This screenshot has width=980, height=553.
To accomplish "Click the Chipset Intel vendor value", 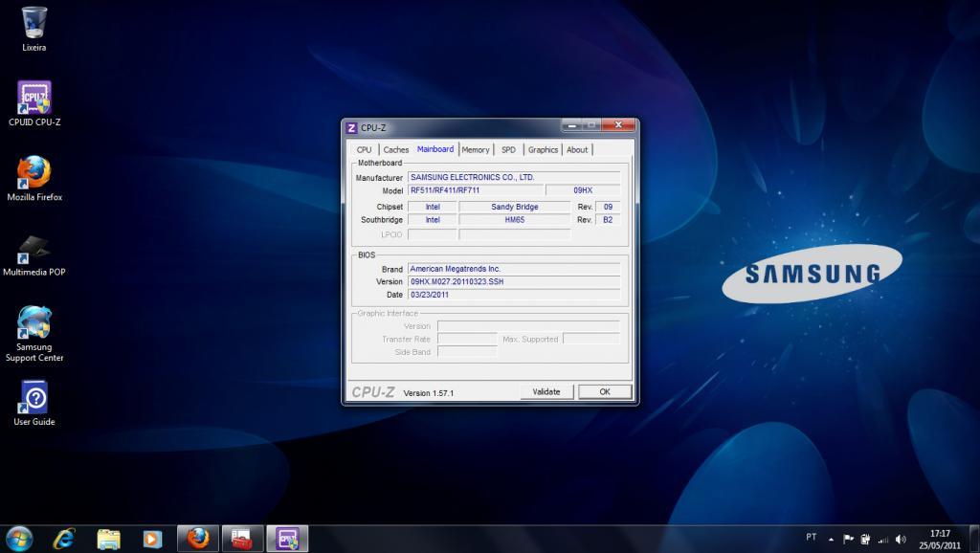I will click(x=433, y=207).
